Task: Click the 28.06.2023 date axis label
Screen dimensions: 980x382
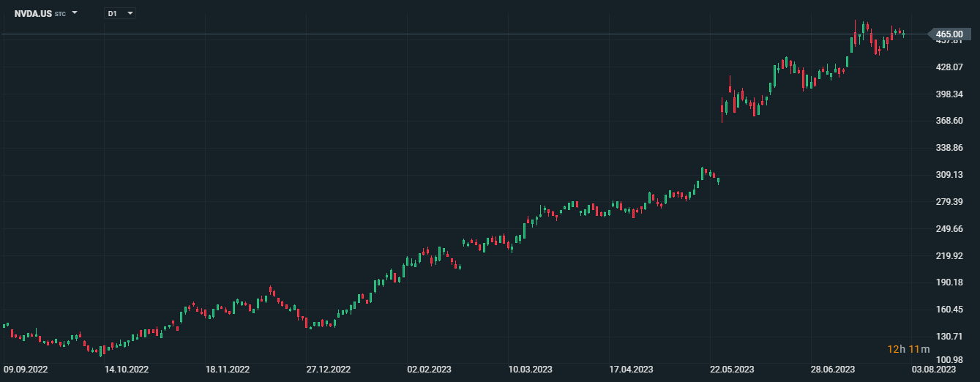Action: (834, 370)
